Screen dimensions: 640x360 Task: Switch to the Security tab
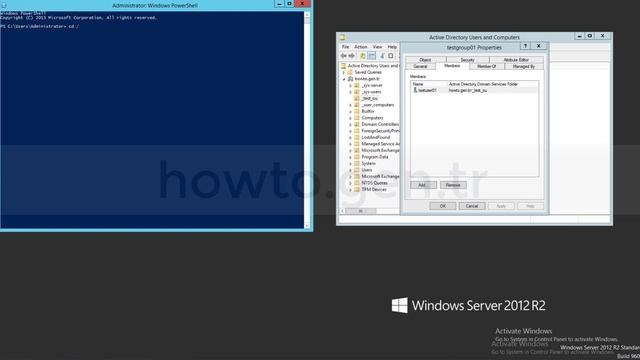point(467,60)
